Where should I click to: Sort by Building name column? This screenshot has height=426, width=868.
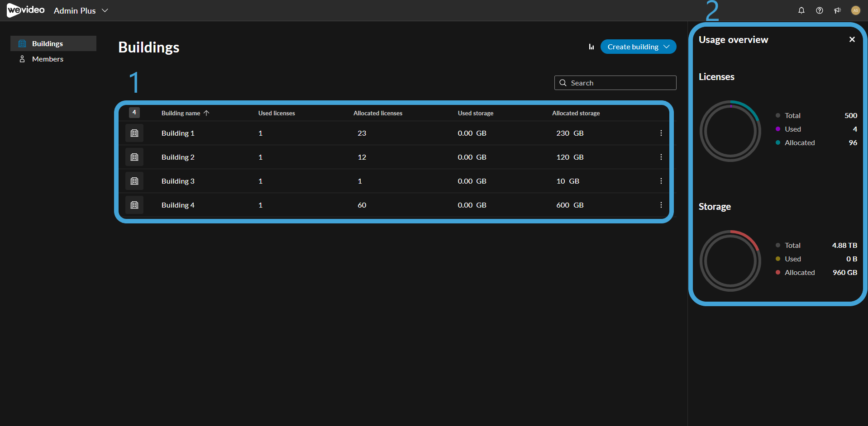click(x=181, y=113)
